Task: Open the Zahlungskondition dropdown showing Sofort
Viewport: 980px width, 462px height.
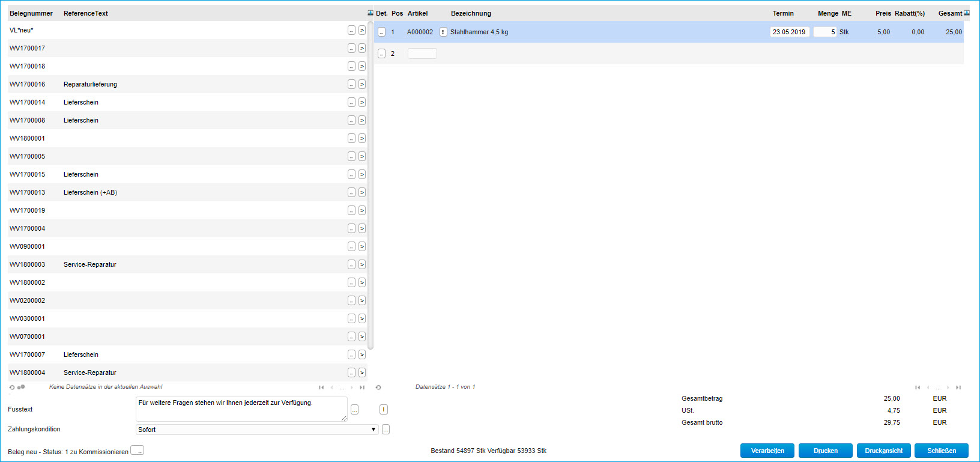Action: click(x=257, y=430)
